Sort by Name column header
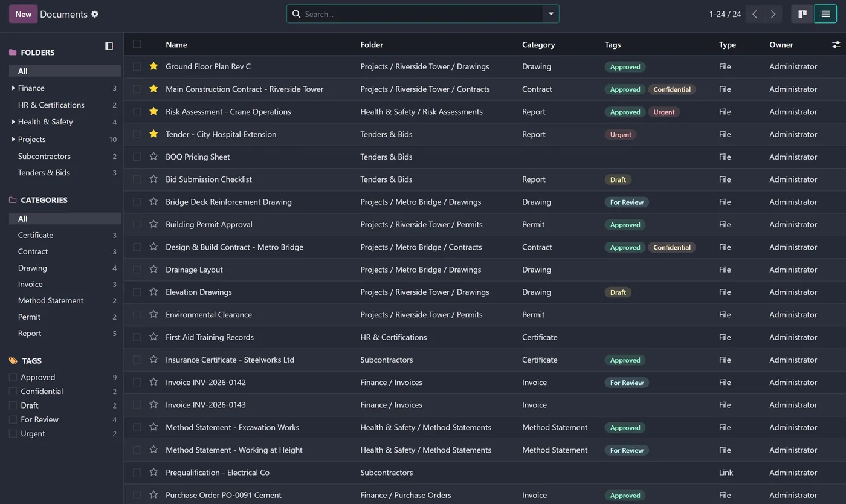This screenshot has width=846, height=504. click(176, 45)
